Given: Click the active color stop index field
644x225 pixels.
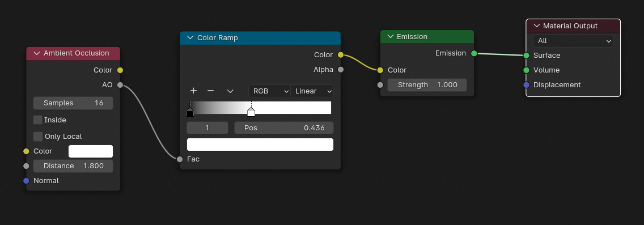Looking at the screenshot, I should click(x=207, y=128).
